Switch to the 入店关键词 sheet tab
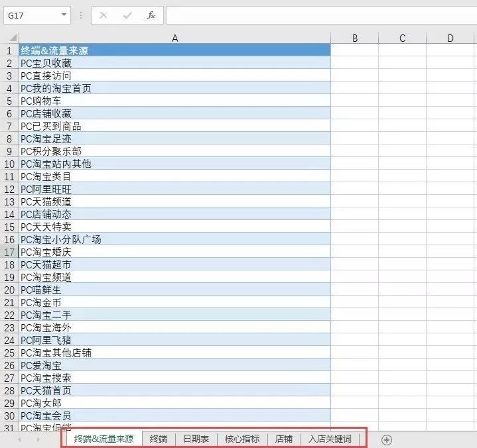Viewport: 477px width, 448px height. pos(330,439)
